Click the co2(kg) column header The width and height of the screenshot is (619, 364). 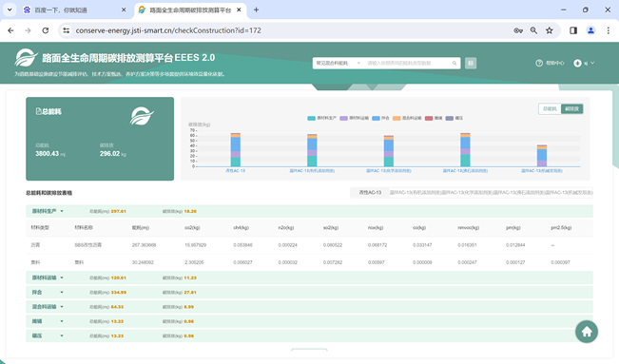click(x=192, y=228)
